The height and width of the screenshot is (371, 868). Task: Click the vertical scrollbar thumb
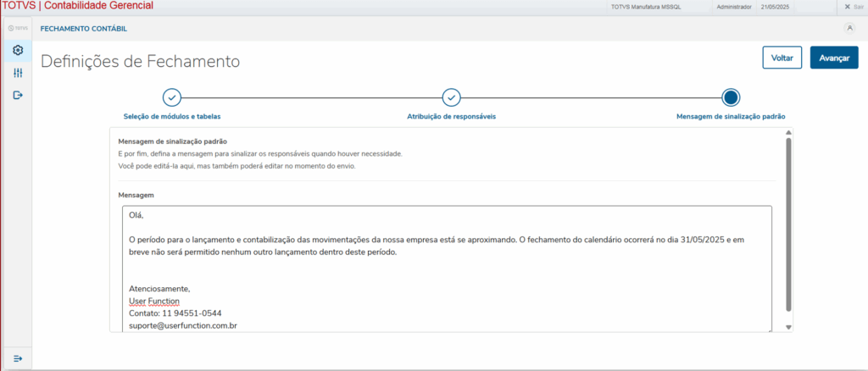[788, 224]
